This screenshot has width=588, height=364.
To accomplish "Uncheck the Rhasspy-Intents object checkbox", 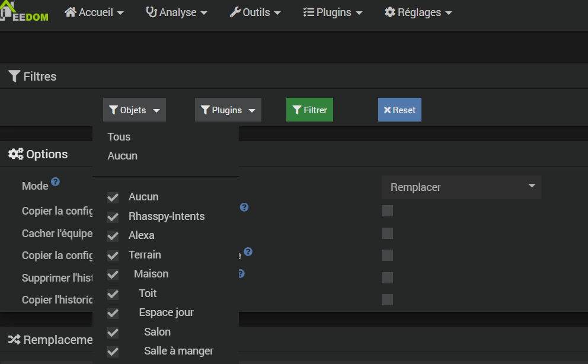I will [113, 216].
